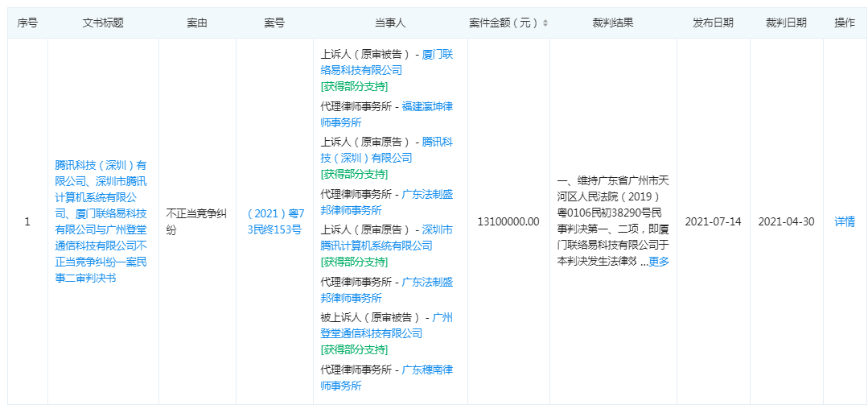Open 深圳市腾讯计算机系统有限公司 party link

click(386, 237)
